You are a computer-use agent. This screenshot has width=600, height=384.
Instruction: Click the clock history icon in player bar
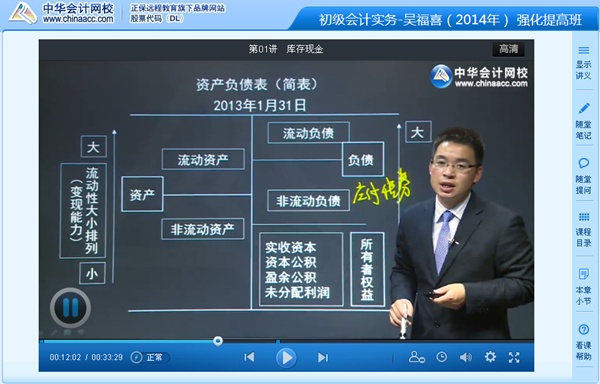click(442, 357)
